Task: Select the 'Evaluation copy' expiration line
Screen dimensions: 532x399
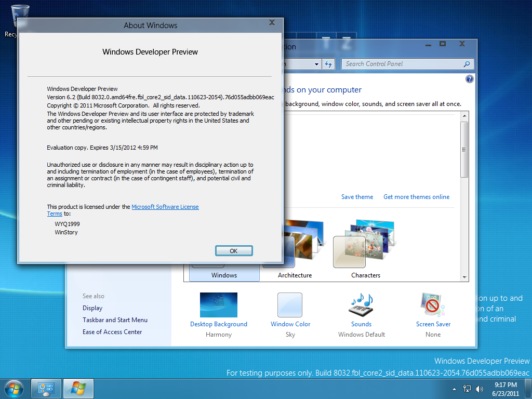Action: tap(102, 148)
